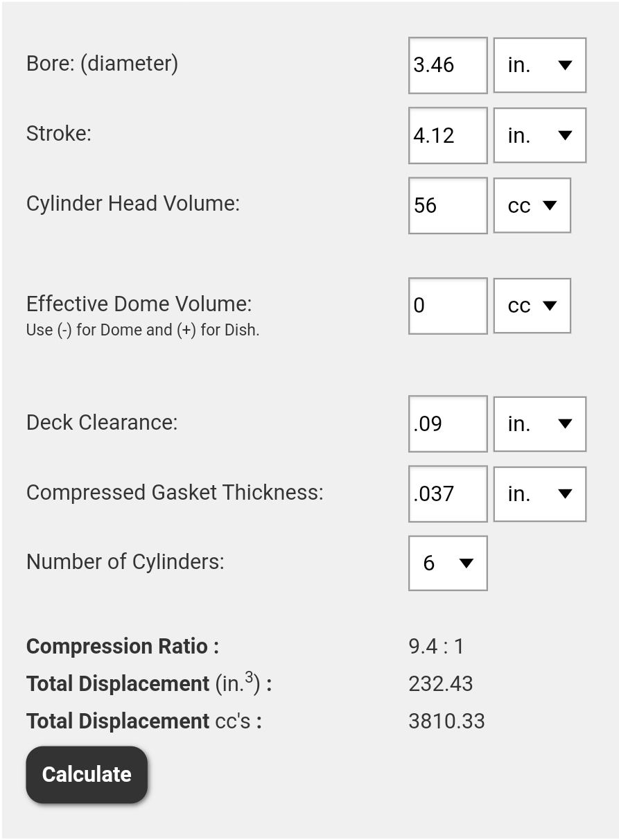Click the Deck Clearance input field
This screenshot has width=619, height=840.
(448, 423)
